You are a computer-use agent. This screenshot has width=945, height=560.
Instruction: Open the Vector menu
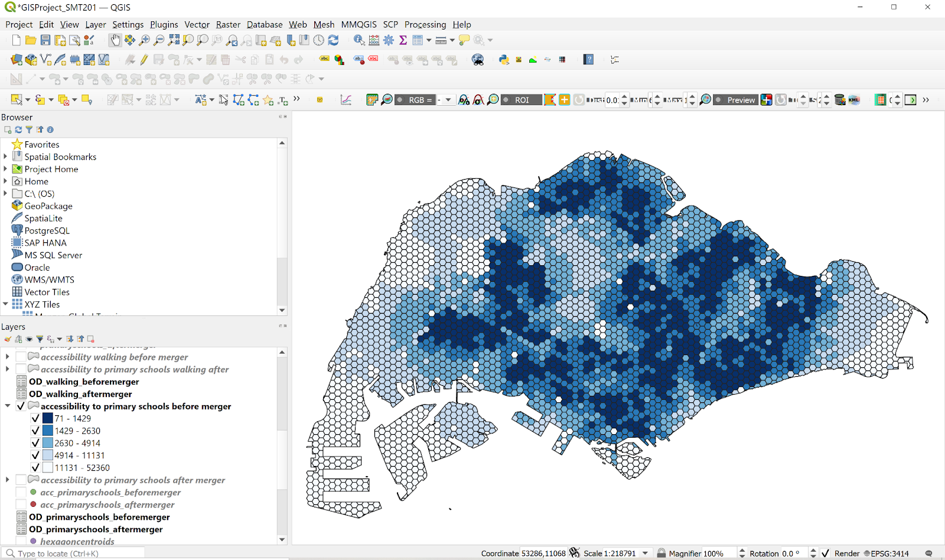click(x=197, y=24)
